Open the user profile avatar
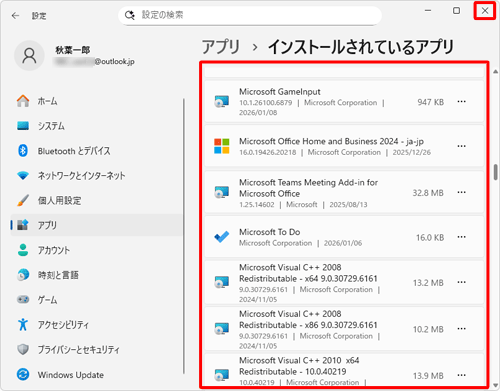Image resolution: width=500 pixels, height=391 pixels. pos(29,56)
